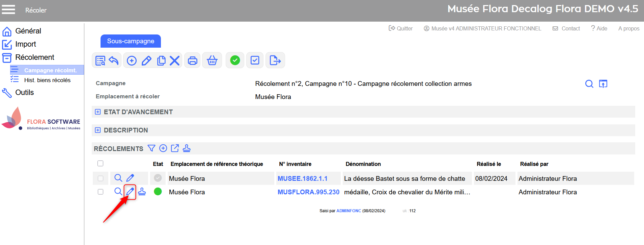Expand the ETAT D'AVANCEMENT section
The width and height of the screenshot is (644, 245).
pos(98,112)
